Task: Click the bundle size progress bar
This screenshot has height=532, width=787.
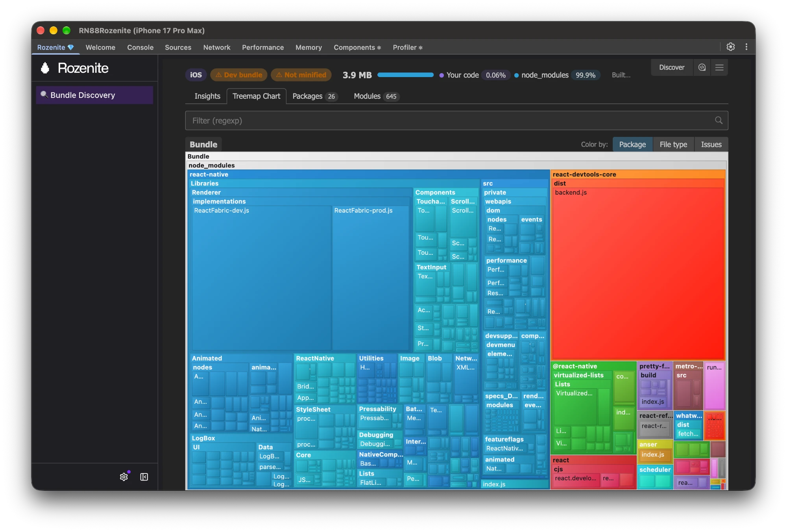Action: pos(405,75)
